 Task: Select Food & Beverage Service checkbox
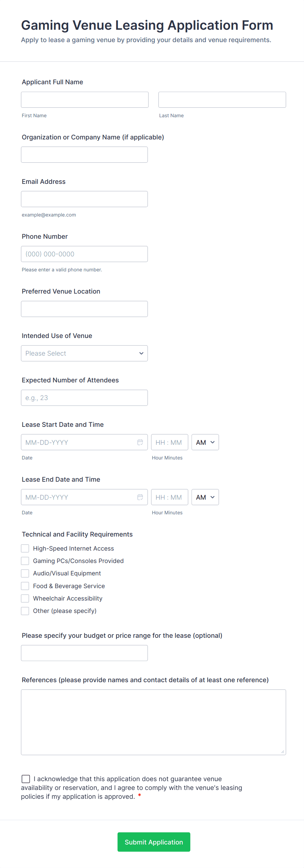click(25, 586)
